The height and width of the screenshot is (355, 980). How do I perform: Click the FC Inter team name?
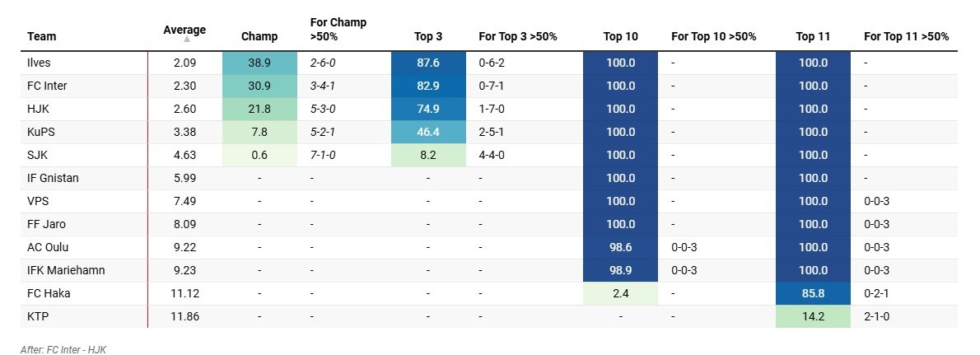46,86
